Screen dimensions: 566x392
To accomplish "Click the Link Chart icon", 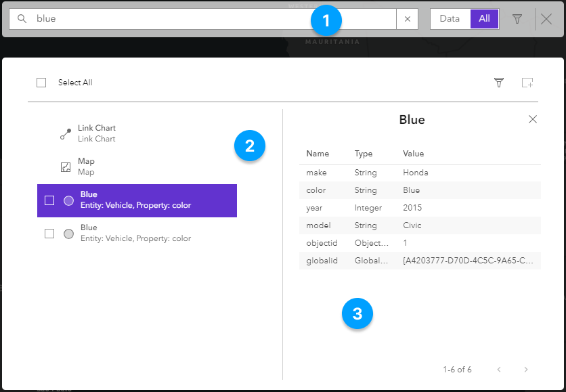I will 66,133.
